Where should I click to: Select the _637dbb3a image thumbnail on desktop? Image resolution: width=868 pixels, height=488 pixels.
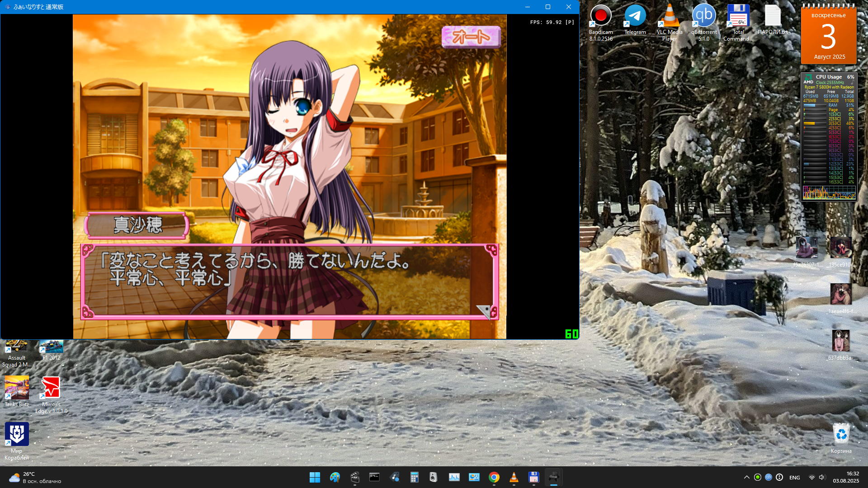841,345
